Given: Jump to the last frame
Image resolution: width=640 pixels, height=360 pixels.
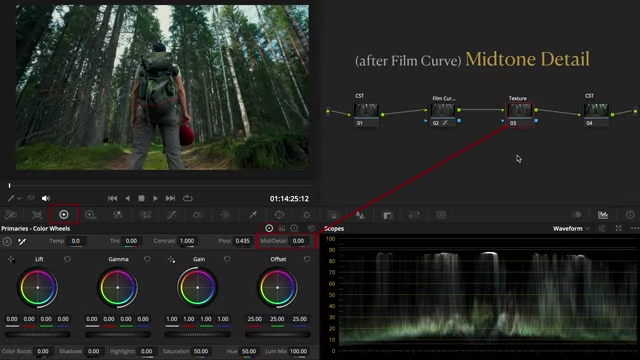Looking at the screenshot, I should tap(170, 198).
